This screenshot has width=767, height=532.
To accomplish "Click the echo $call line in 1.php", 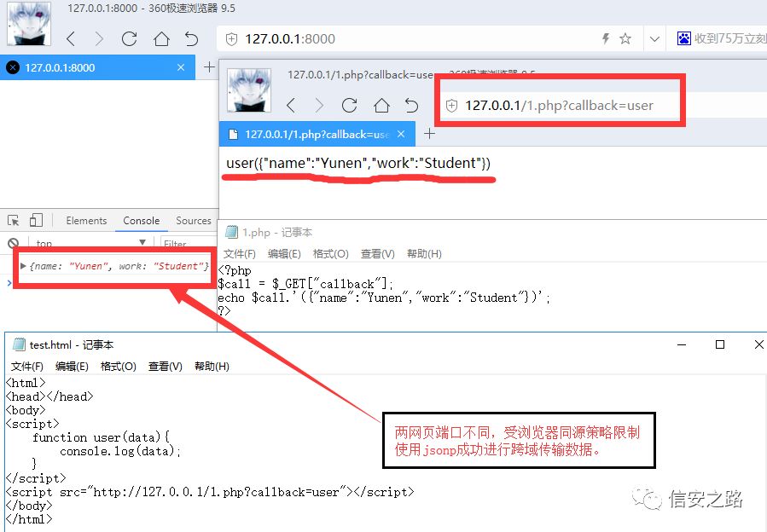I will [x=384, y=298].
